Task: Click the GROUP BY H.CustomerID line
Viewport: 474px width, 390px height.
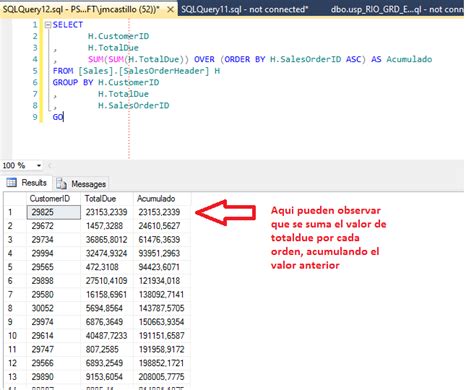Action: click(106, 82)
